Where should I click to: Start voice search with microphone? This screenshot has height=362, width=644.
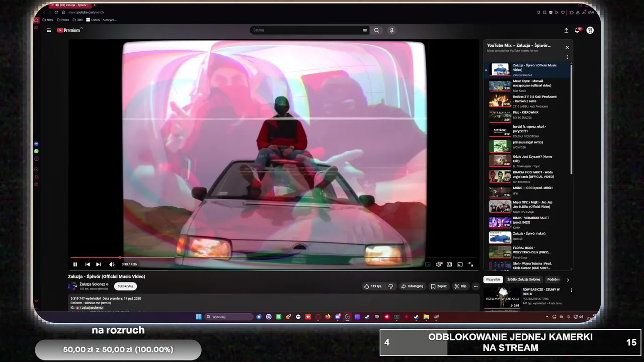tap(391, 30)
